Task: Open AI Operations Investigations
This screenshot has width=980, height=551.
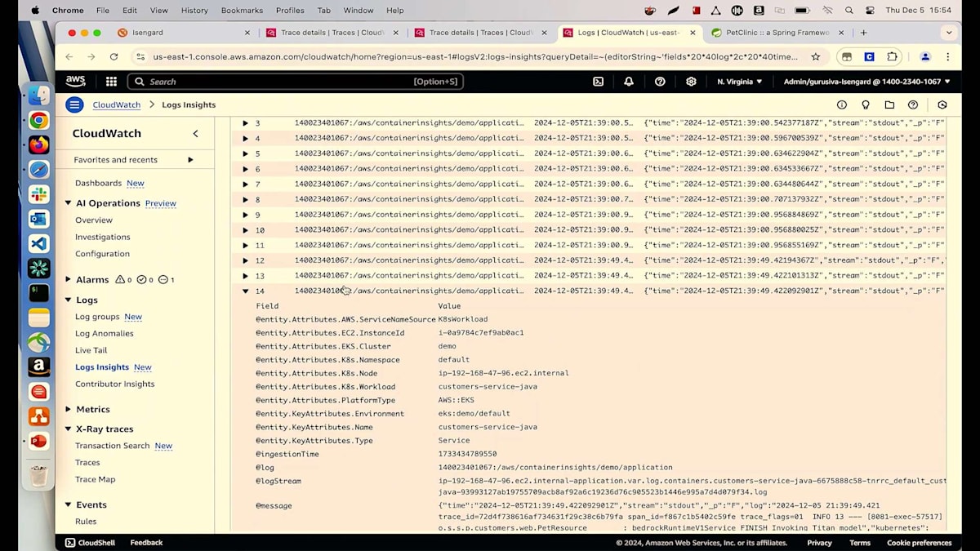Action: point(103,237)
